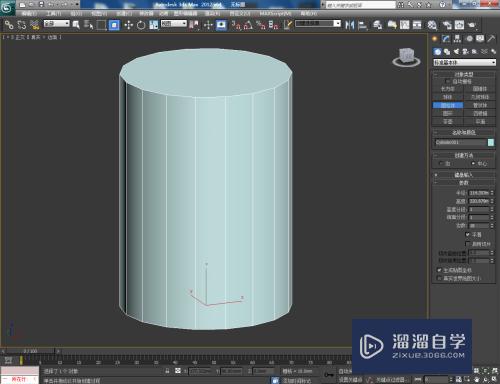The height and width of the screenshot is (384, 500).
Task: Select the Center creation method radio
Action: coord(473,163)
